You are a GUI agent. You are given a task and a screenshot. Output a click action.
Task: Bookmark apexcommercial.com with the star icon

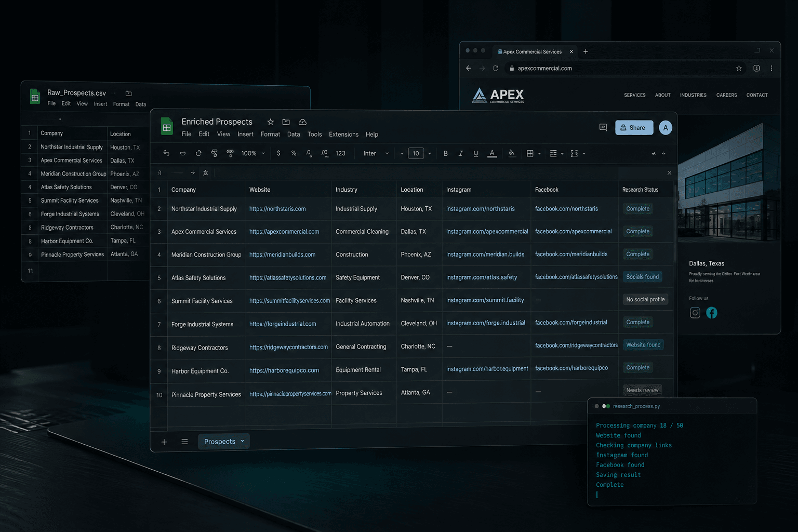[x=739, y=68]
